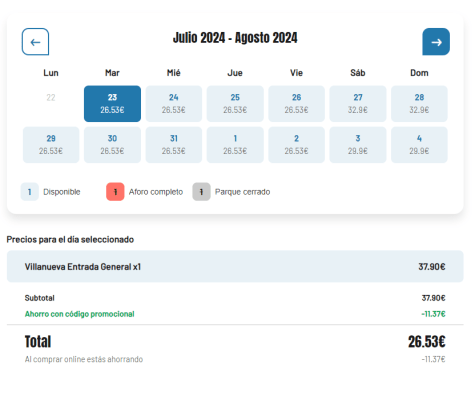Pick Monday 29 date cell
Viewport: 475px width, 393px height.
(51, 145)
